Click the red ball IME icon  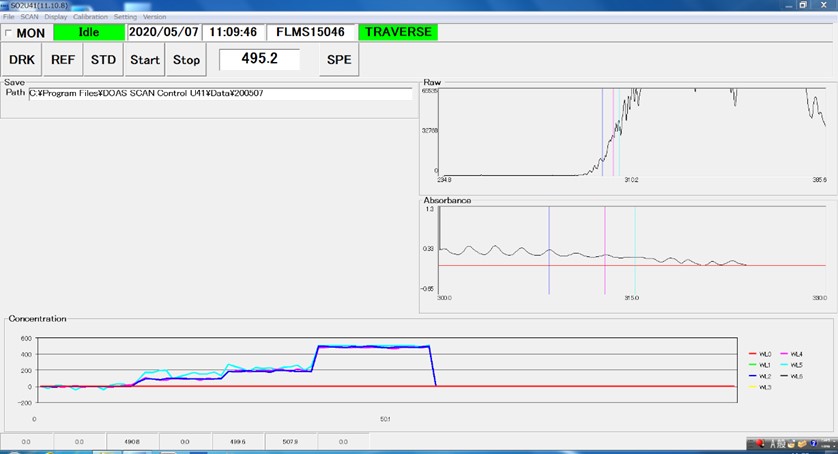(x=760, y=442)
